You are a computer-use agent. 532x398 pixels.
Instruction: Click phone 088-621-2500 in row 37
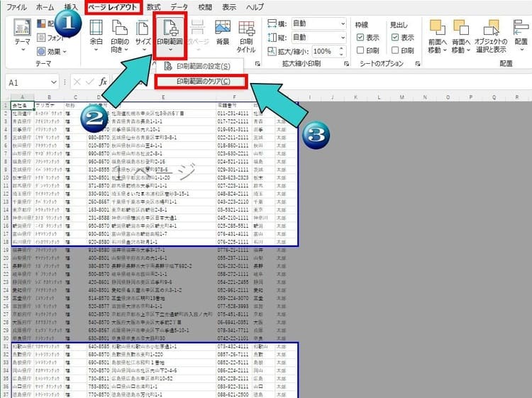click(x=234, y=394)
